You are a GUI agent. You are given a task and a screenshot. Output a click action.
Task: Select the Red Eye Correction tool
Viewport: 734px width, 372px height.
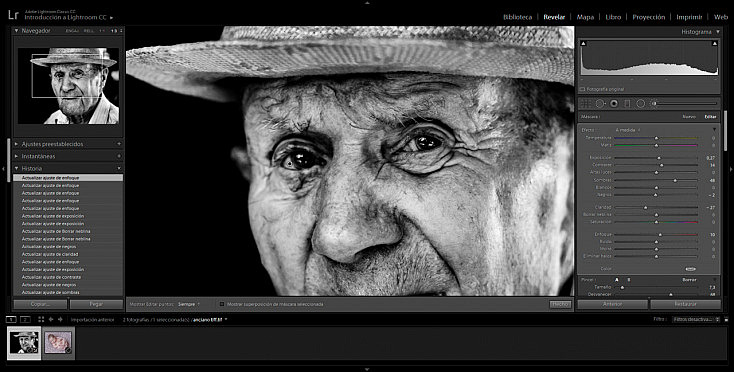pyautogui.click(x=614, y=103)
